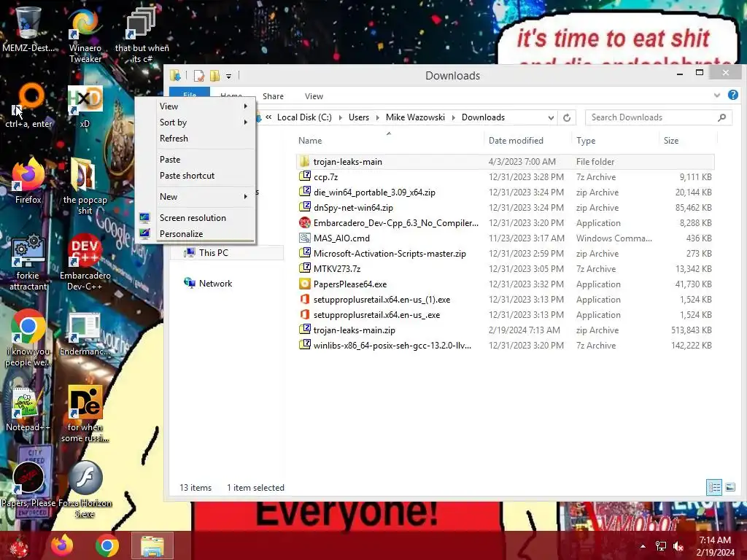Open the View ribbon tab
The width and height of the screenshot is (747, 560).
314,96
